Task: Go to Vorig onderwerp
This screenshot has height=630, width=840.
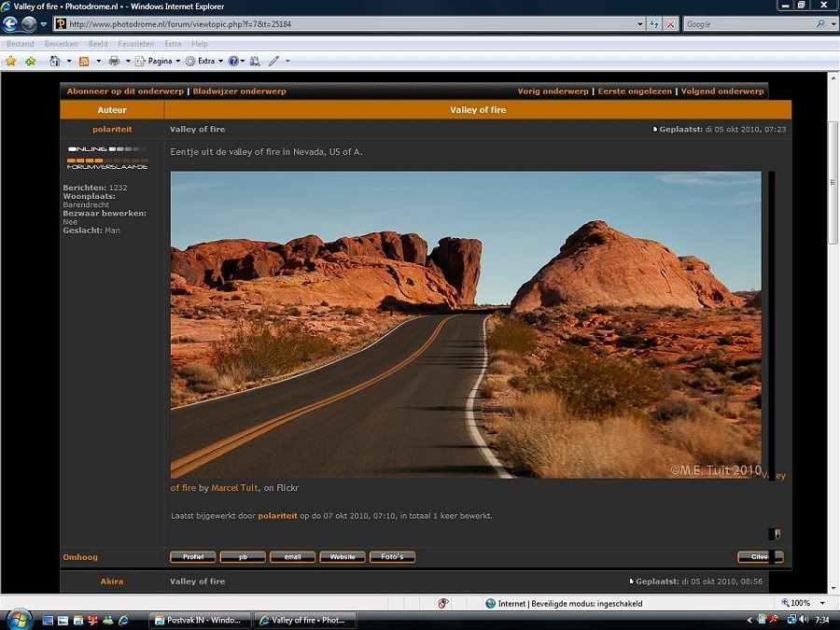Action: tap(553, 91)
